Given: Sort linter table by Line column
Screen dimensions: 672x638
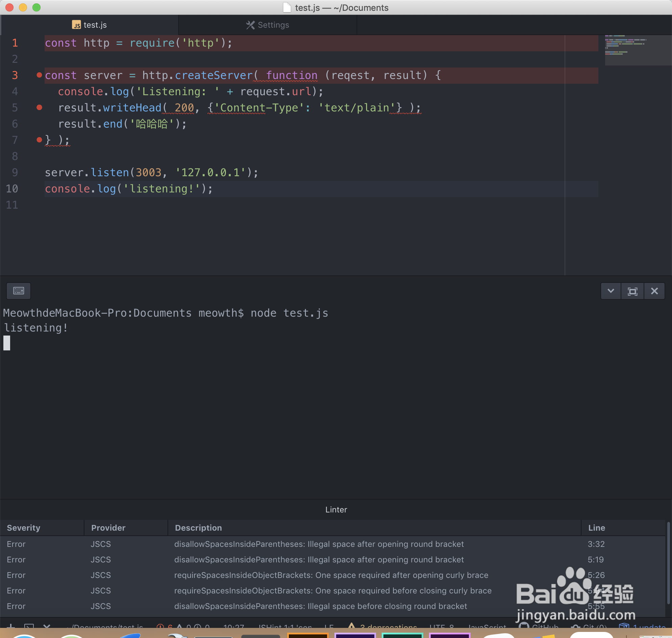Looking at the screenshot, I should (x=596, y=528).
